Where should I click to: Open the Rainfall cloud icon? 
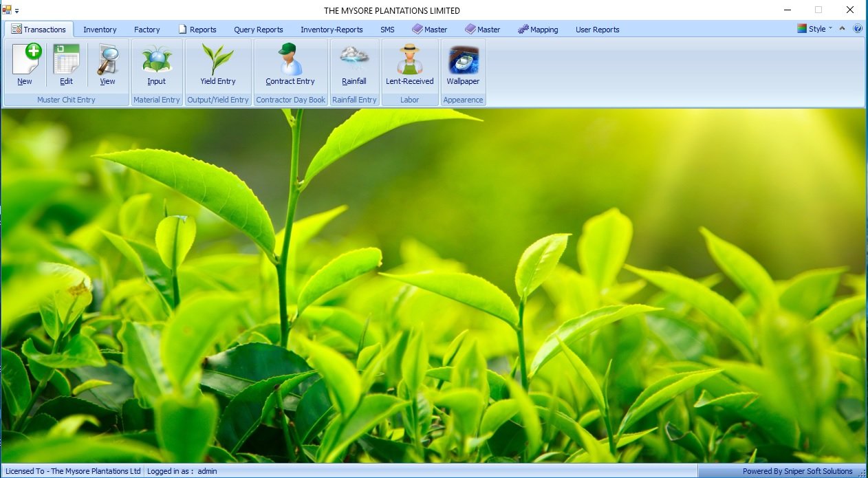(x=354, y=65)
